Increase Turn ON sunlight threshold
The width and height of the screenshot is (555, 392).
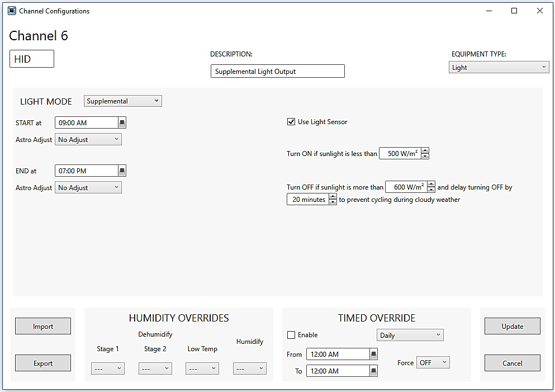coord(425,150)
